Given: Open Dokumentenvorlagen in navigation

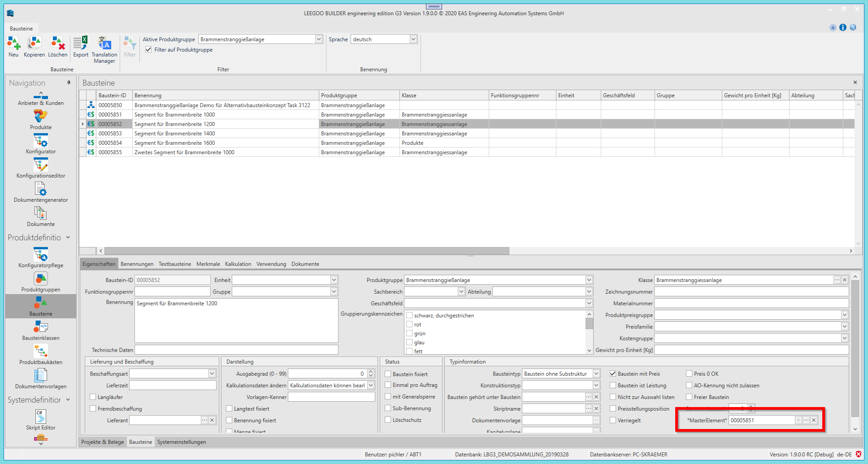Looking at the screenshot, I should [41, 379].
